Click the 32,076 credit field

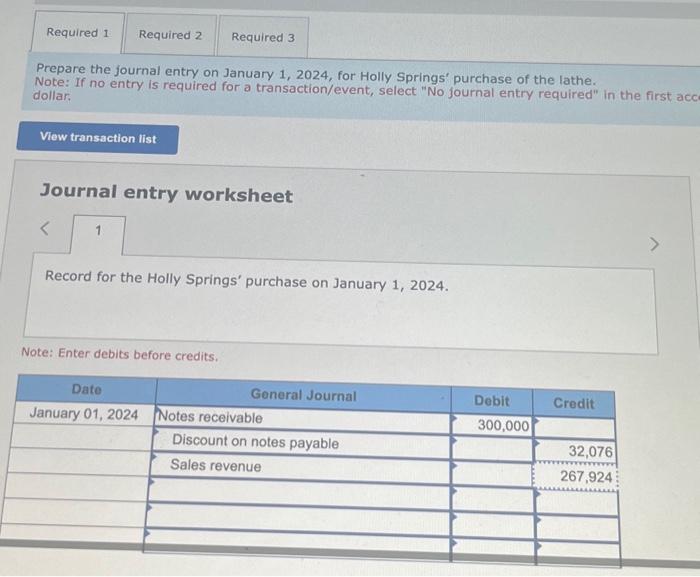pos(575,451)
